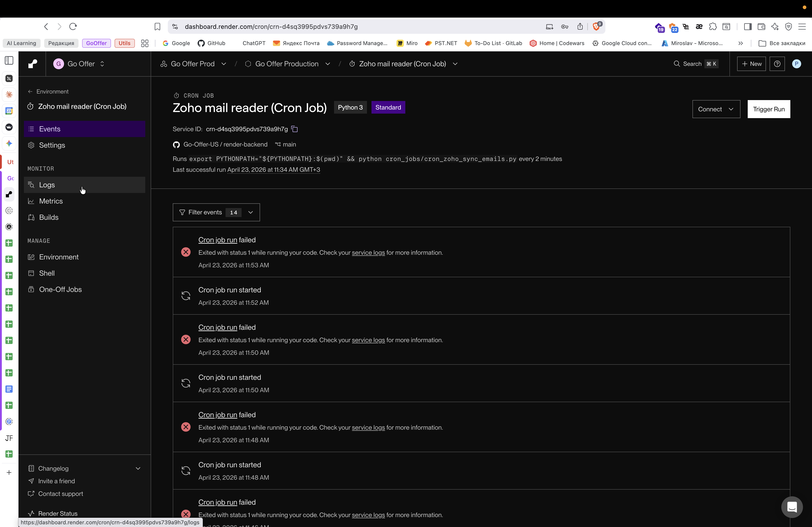This screenshot has width=812, height=527.
Task: Click the browser bookmark icon
Action: [x=157, y=27]
